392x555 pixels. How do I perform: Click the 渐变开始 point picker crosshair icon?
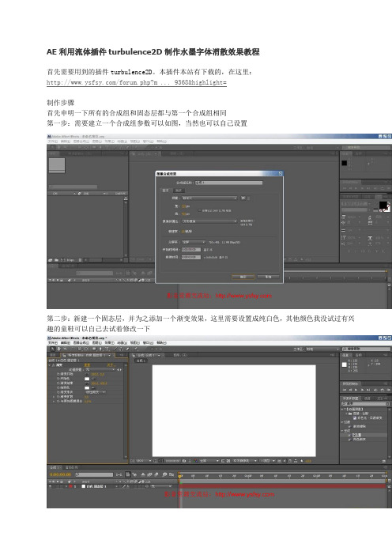pos(87,374)
